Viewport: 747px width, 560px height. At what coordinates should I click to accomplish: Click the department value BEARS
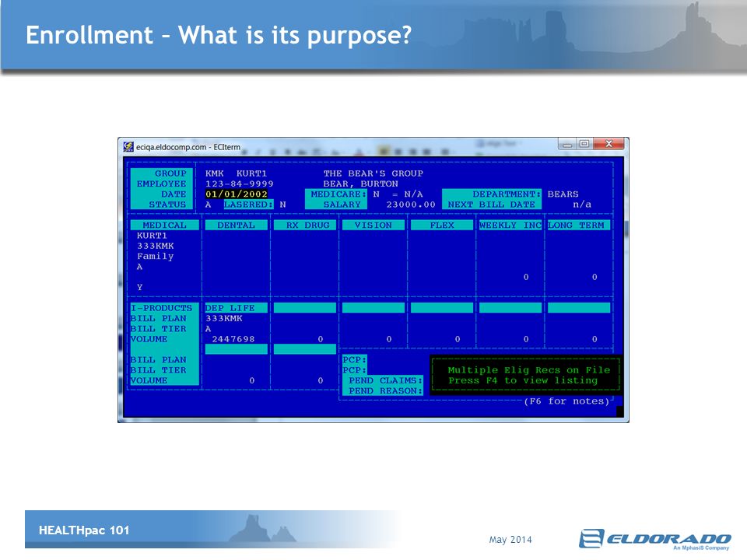(563, 194)
